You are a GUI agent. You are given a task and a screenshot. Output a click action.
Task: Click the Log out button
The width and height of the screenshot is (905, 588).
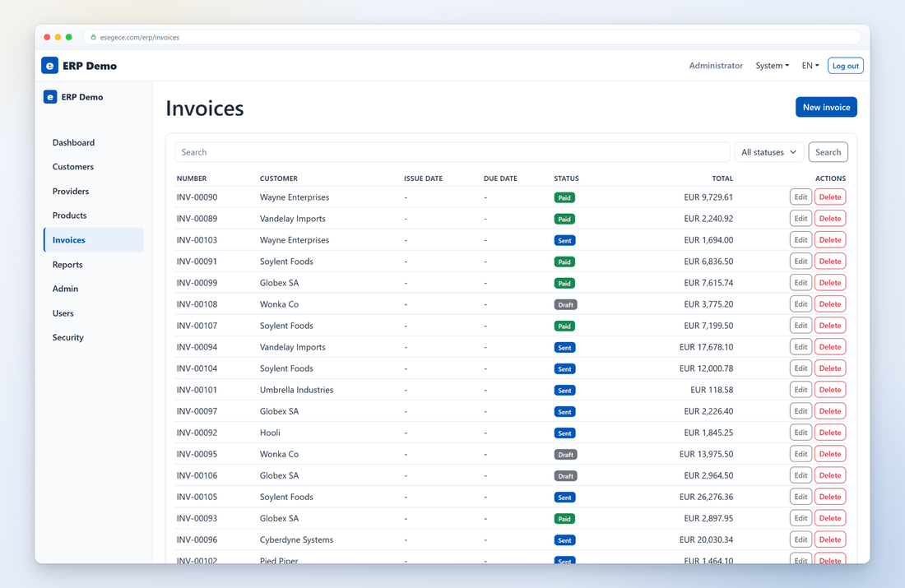[846, 66]
